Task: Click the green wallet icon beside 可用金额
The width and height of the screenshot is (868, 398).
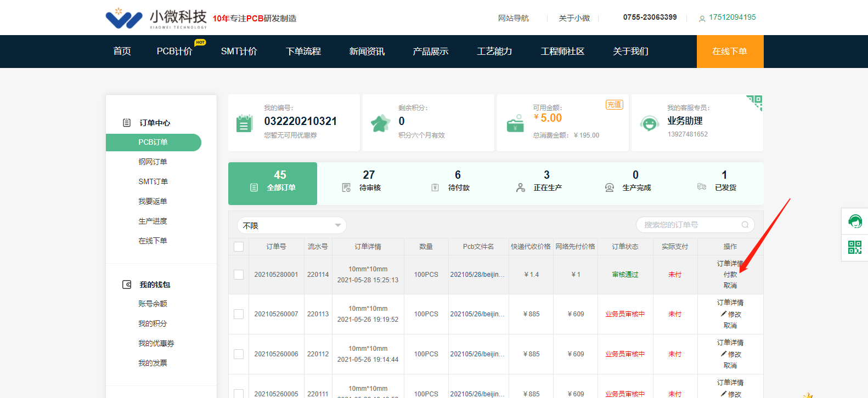Action: point(515,123)
